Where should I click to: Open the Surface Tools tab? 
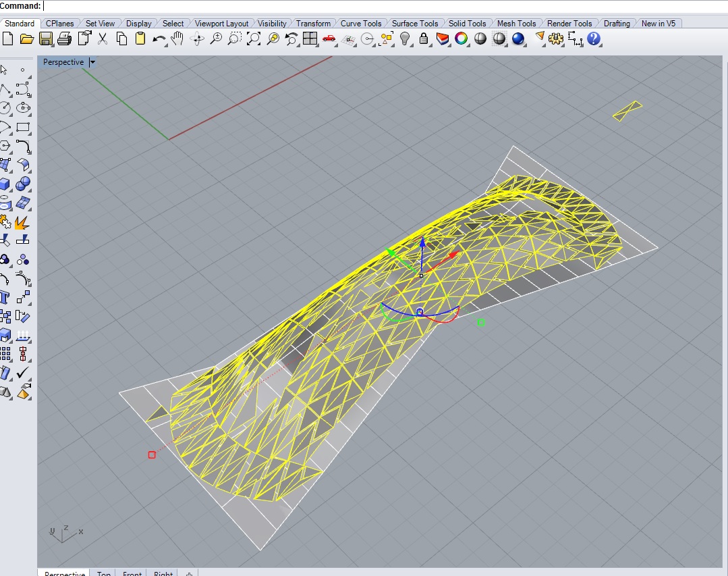tap(415, 24)
